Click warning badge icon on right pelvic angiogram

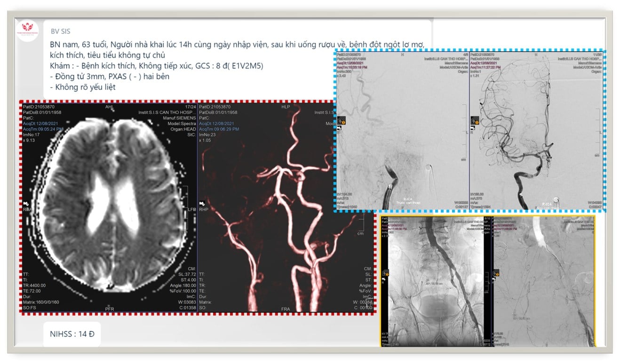[x=496, y=272]
